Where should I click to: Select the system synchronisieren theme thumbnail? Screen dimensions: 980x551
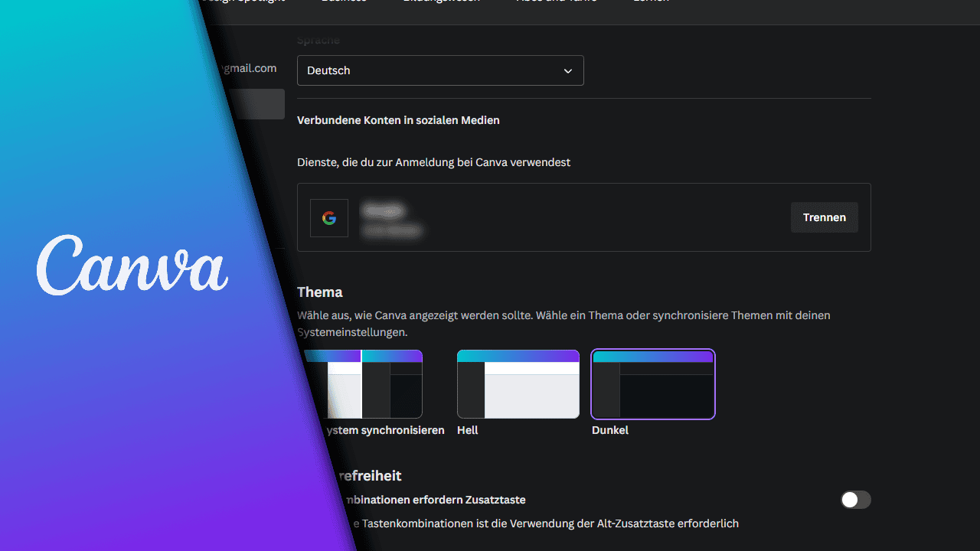pyautogui.click(x=363, y=384)
